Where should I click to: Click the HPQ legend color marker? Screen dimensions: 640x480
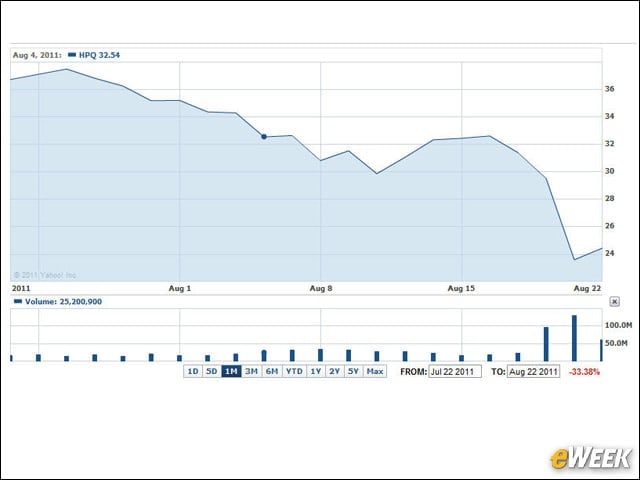(x=72, y=55)
